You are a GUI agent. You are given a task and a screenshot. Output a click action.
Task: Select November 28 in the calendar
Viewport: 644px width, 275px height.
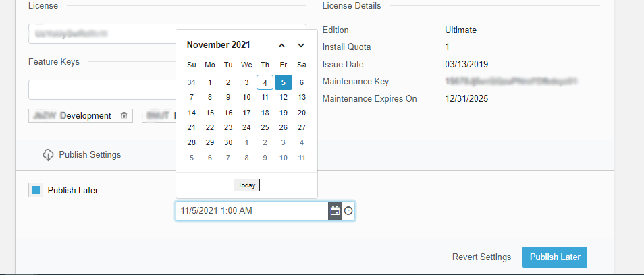coord(192,143)
